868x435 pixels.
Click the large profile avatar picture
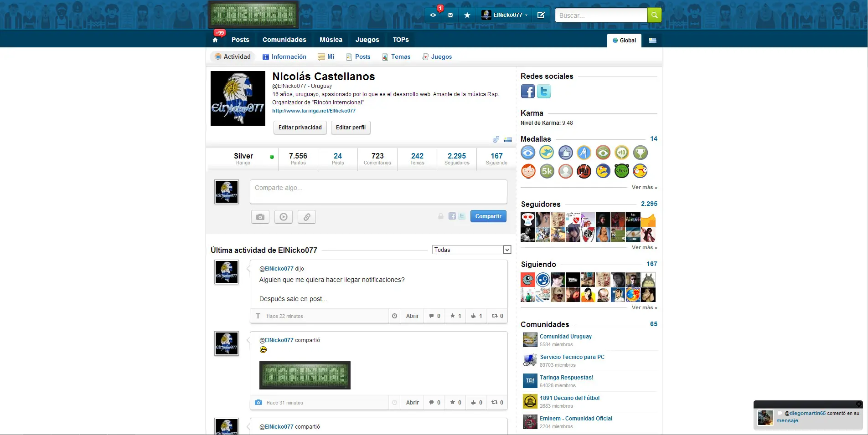[x=238, y=98]
